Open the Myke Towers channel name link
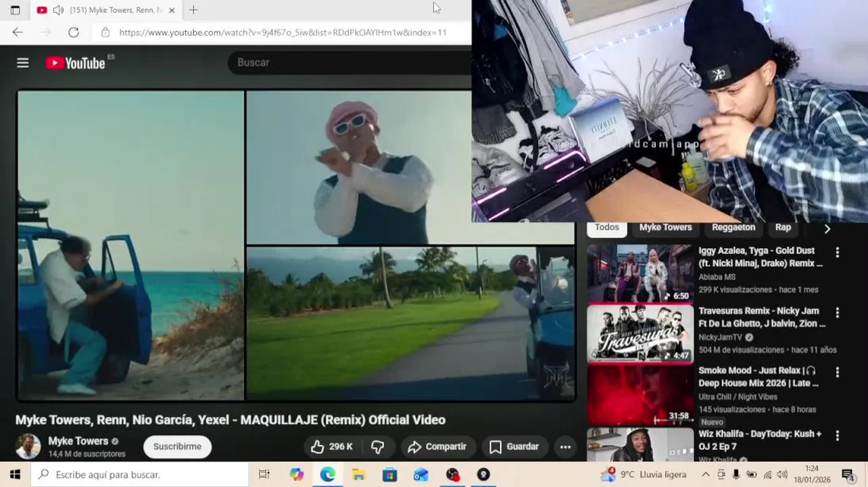This screenshot has width=868, height=487. click(x=78, y=441)
